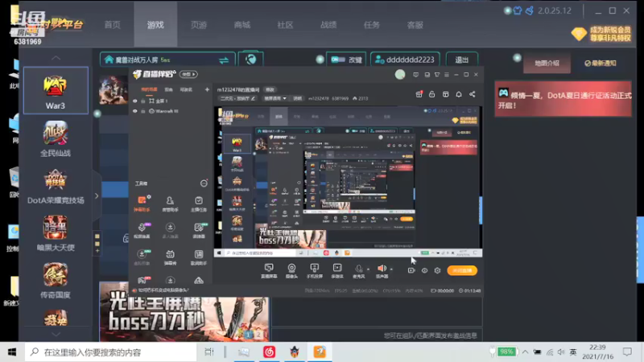Open the 客服 tab

[x=415, y=25]
